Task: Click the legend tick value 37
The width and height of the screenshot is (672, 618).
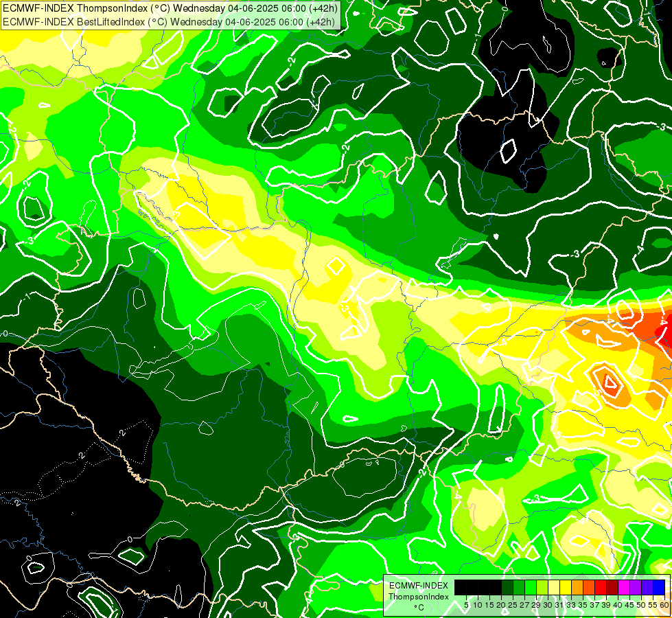Action: point(595,605)
